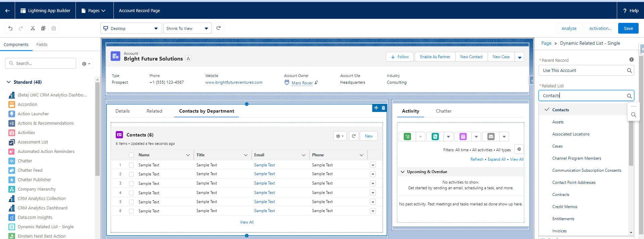
Task: Cut the selected component
Action: coord(33,28)
